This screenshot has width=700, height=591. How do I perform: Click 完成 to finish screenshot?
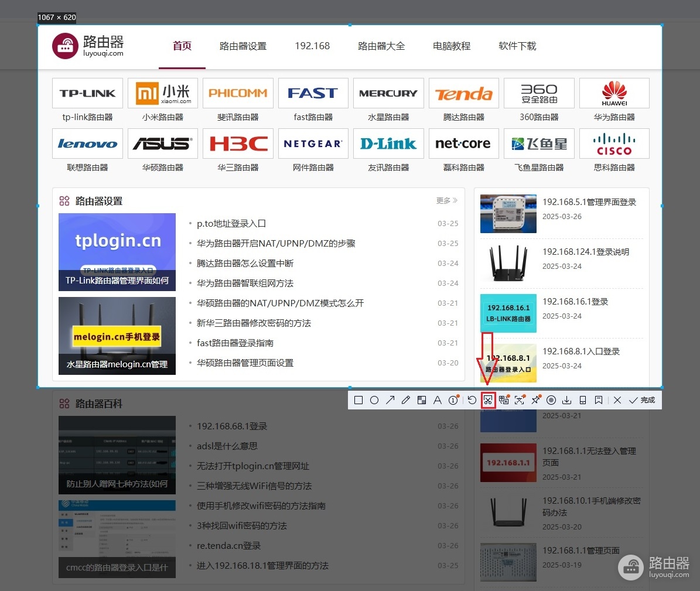(x=642, y=400)
